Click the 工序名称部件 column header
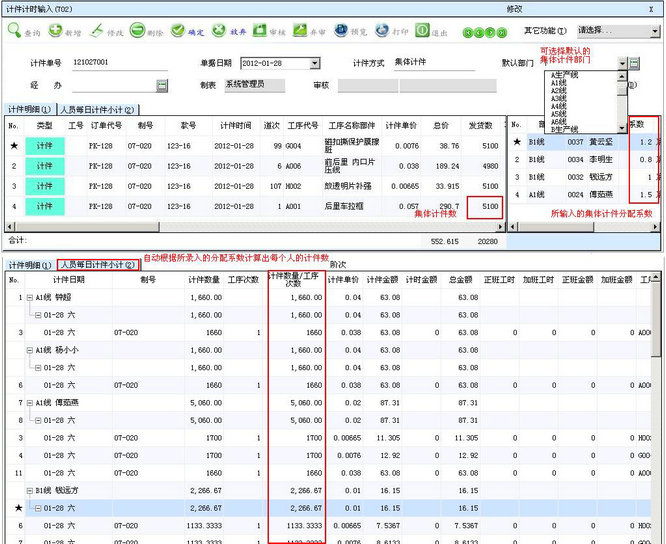The height and width of the screenshot is (544, 666). click(x=352, y=126)
